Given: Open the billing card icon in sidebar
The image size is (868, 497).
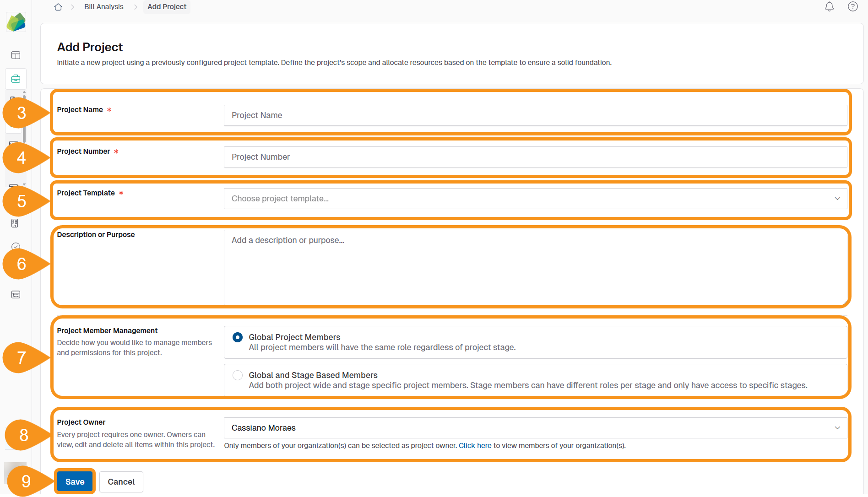Looking at the screenshot, I should [x=16, y=294].
